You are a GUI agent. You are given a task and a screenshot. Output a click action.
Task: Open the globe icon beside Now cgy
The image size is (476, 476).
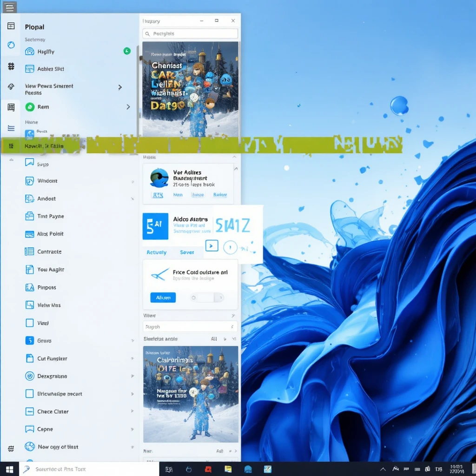coord(30,447)
